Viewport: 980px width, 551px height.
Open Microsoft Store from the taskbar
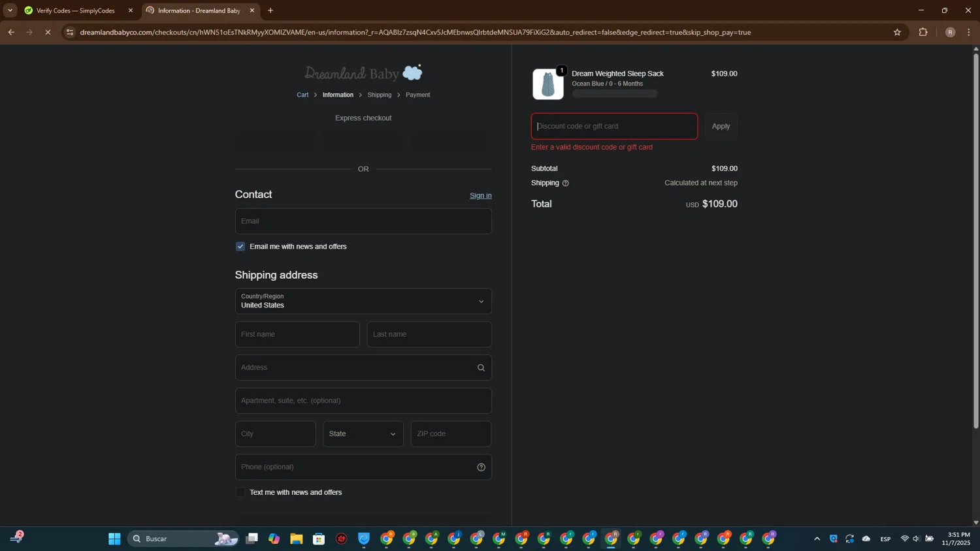pos(319,539)
